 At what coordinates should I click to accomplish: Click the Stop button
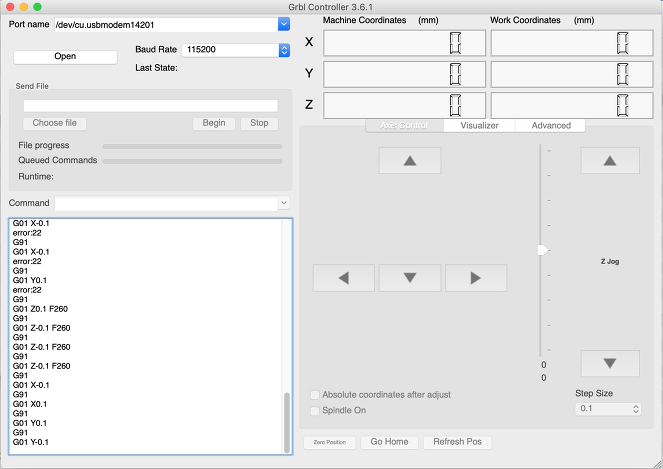259,123
